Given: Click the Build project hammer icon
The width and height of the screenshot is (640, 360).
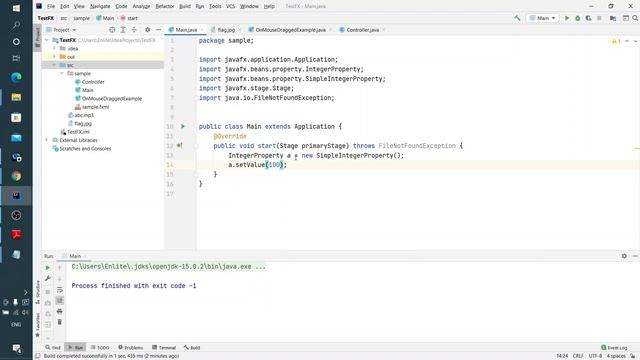Looking at the screenshot, I should pyautogui.click(x=517, y=18).
